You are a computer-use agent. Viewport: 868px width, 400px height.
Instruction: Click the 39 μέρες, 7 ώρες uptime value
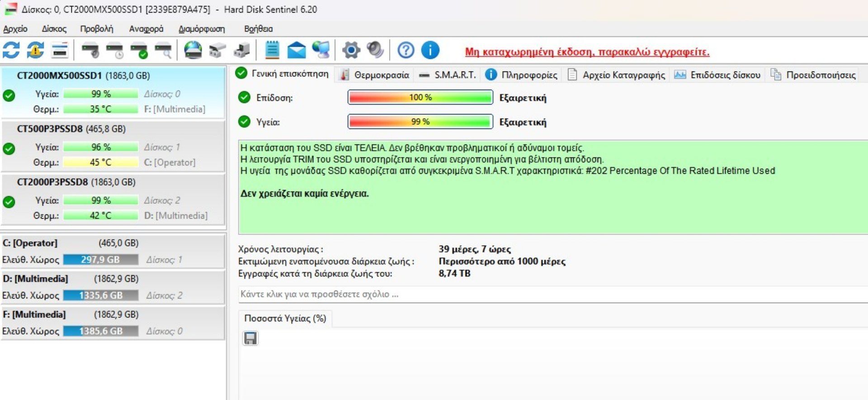pos(475,249)
